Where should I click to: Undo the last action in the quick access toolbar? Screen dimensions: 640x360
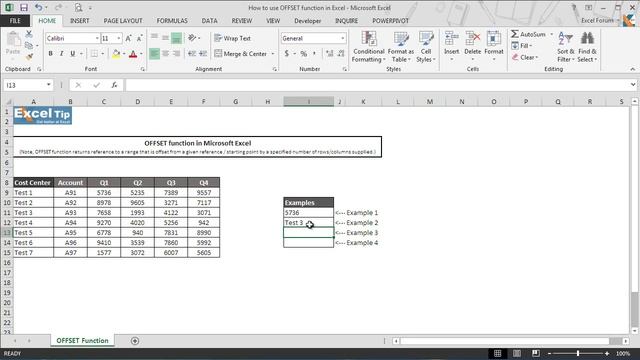pyautogui.click(x=38, y=8)
